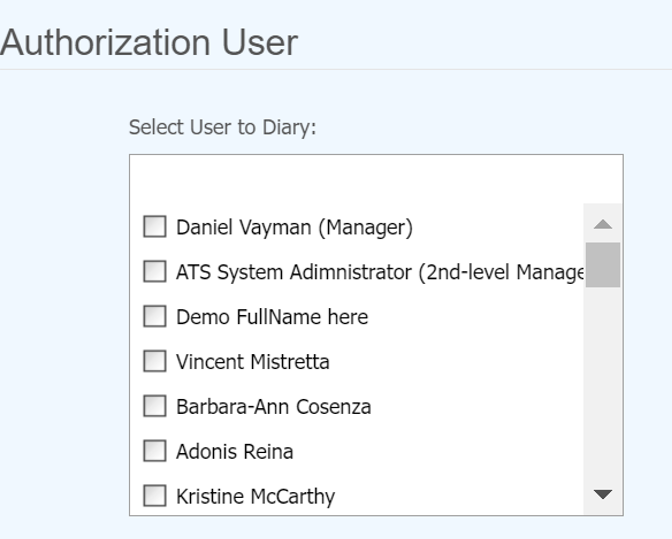Click the Vincent Mistretta name label
Image resolution: width=672 pixels, height=539 pixels.
[252, 362]
